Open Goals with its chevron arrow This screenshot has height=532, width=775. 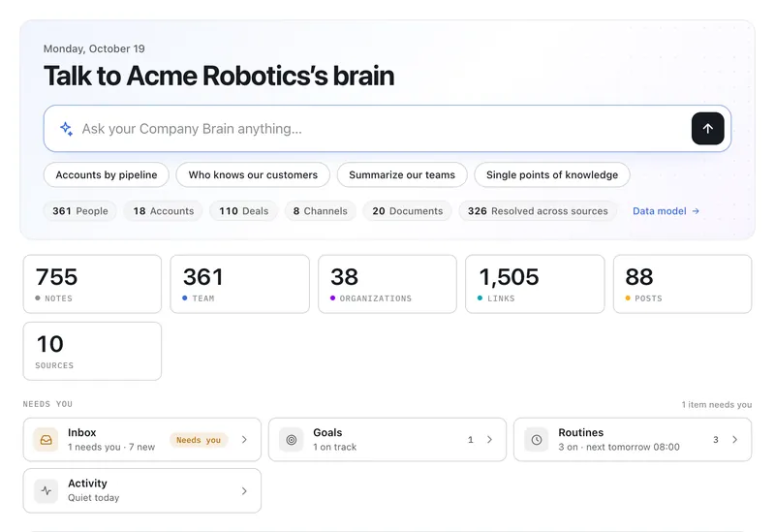coord(489,440)
